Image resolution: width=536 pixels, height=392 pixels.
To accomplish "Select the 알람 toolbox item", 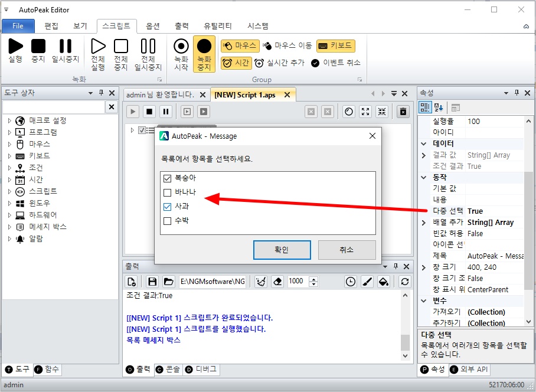I will [x=36, y=239].
